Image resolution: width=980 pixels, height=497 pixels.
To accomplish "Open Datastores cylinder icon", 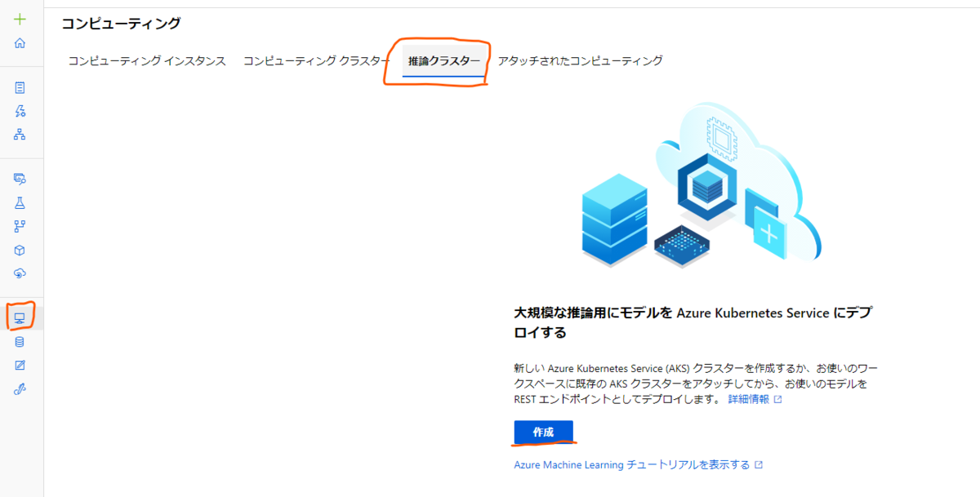I will [20, 342].
